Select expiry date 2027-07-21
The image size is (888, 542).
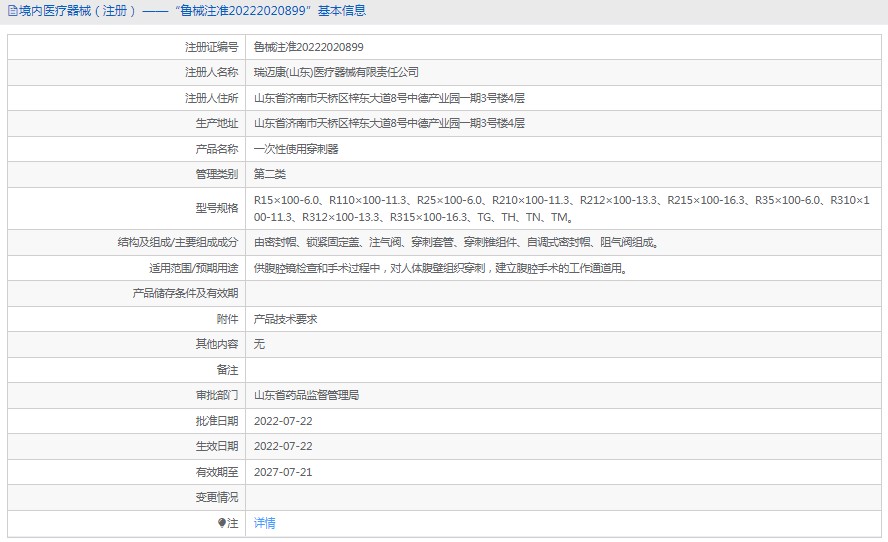[x=283, y=472]
